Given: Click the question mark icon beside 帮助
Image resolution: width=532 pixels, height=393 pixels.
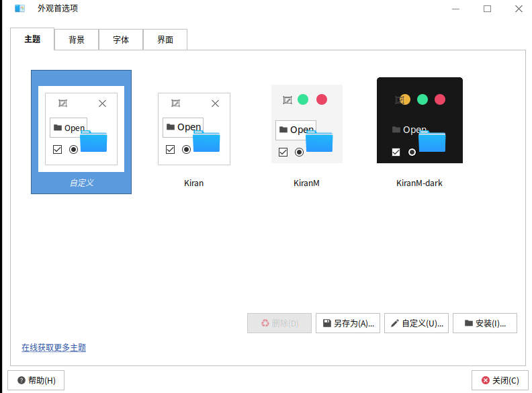Looking at the screenshot, I should [21, 380].
